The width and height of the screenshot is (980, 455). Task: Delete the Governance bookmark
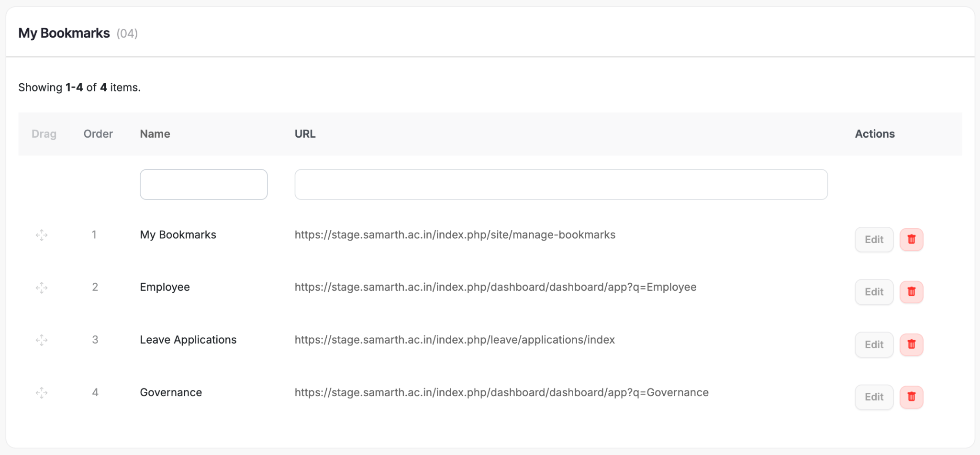(911, 397)
